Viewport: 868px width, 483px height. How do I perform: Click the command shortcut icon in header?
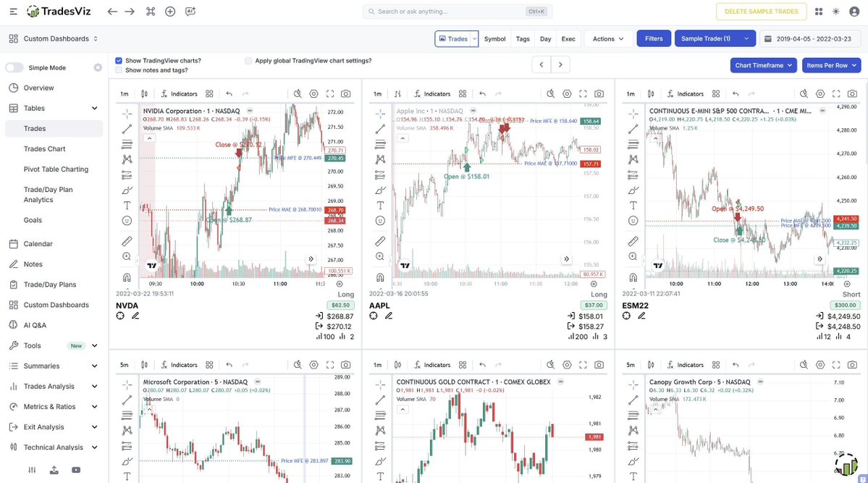click(151, 11)
